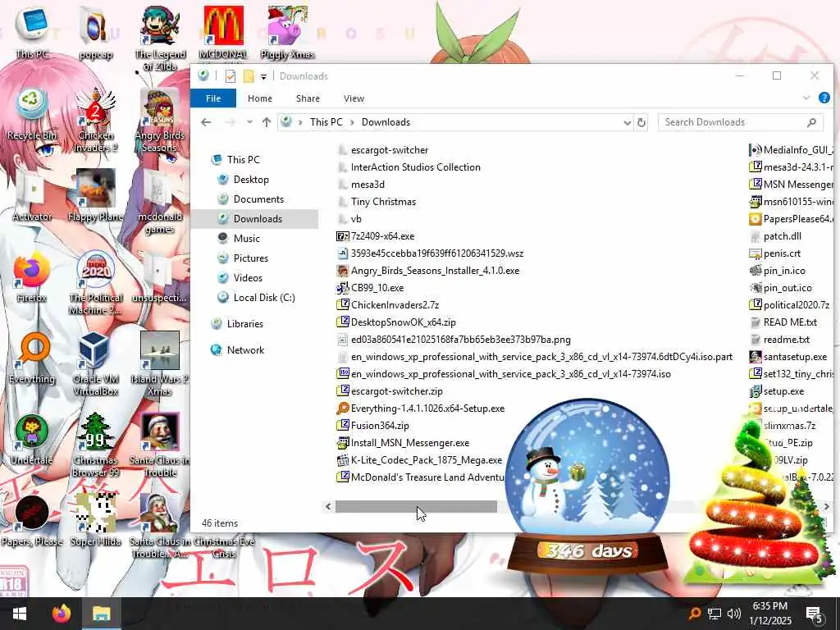This screenshot has width=840, height=630.
Task: Select Local Disk (C:) in navigation pane
Action: [264, 297]
